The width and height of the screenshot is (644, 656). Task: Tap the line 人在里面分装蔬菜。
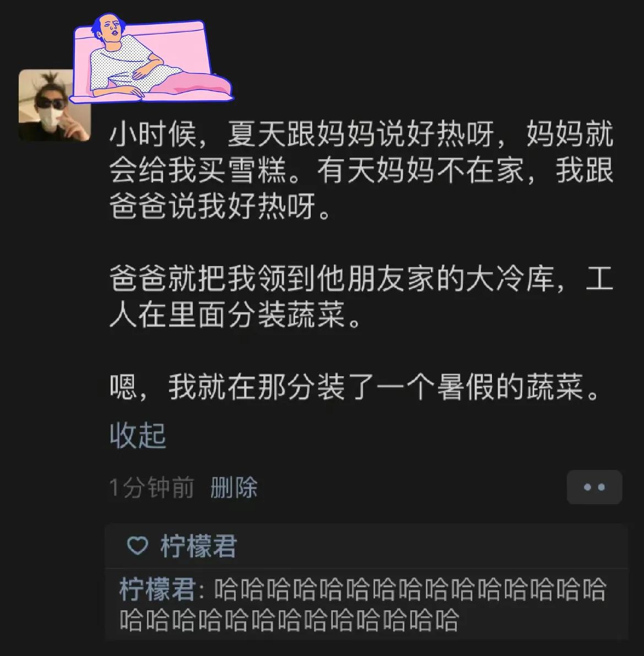[x=235, y=315]
